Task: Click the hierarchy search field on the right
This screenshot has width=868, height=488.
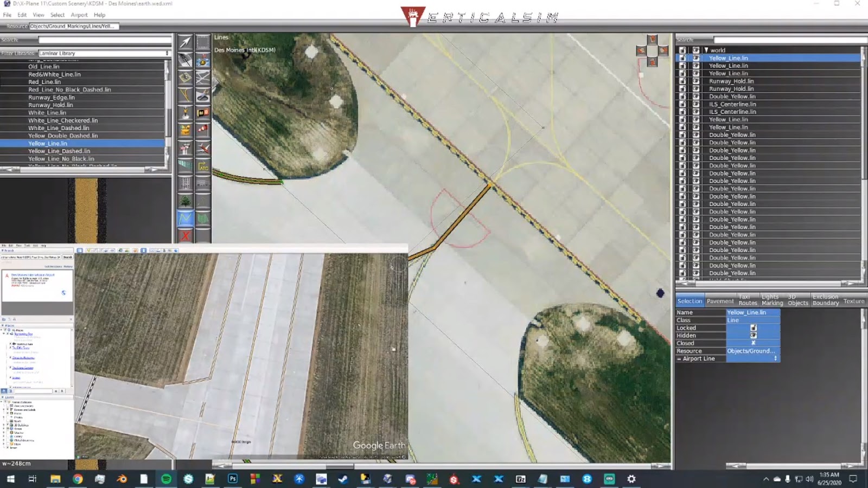Action: click(790, 40)
